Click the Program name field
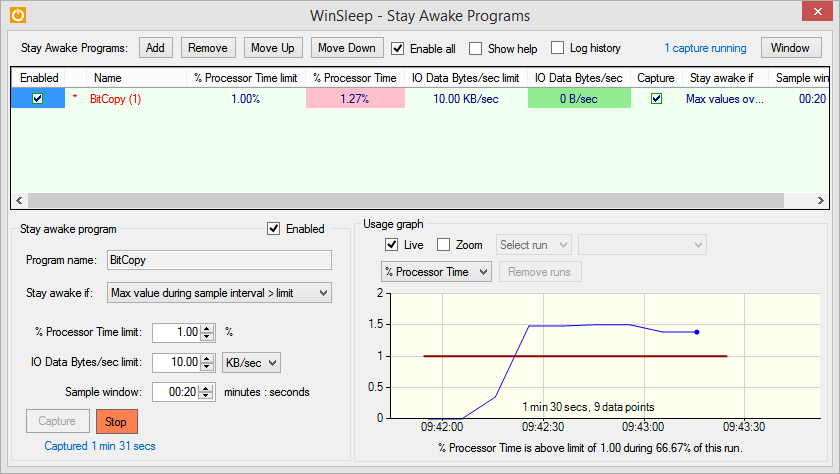Screen dimensions: 840x474 pyautogui.click(x=219, y=260)
